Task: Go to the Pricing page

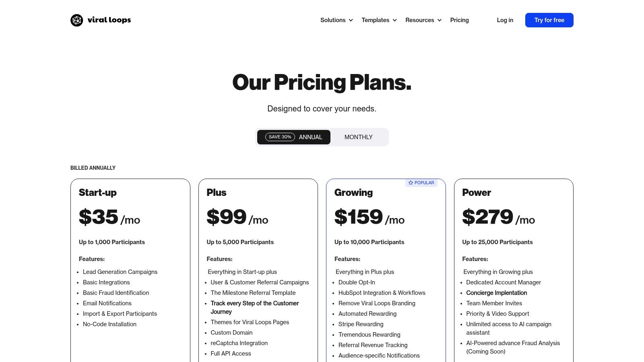Action: click(459, 20)
